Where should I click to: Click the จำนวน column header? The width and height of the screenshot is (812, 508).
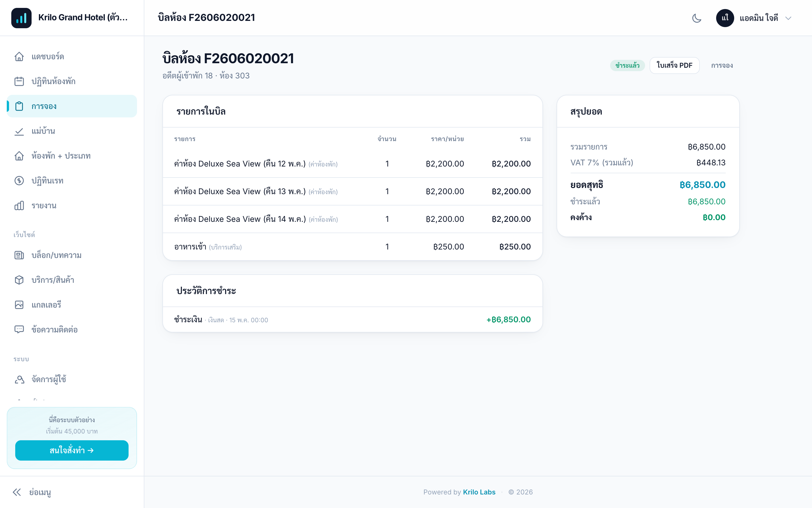(387, 139)
